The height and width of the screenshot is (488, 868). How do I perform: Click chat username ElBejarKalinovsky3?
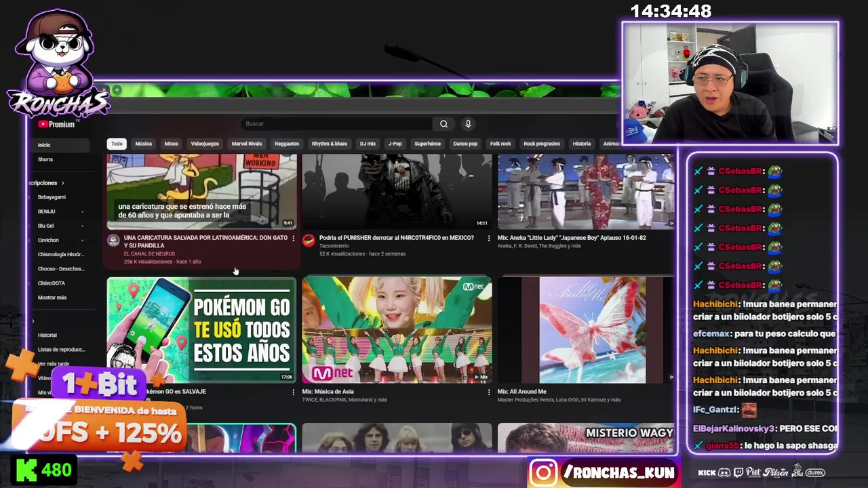tap(734, 428)
